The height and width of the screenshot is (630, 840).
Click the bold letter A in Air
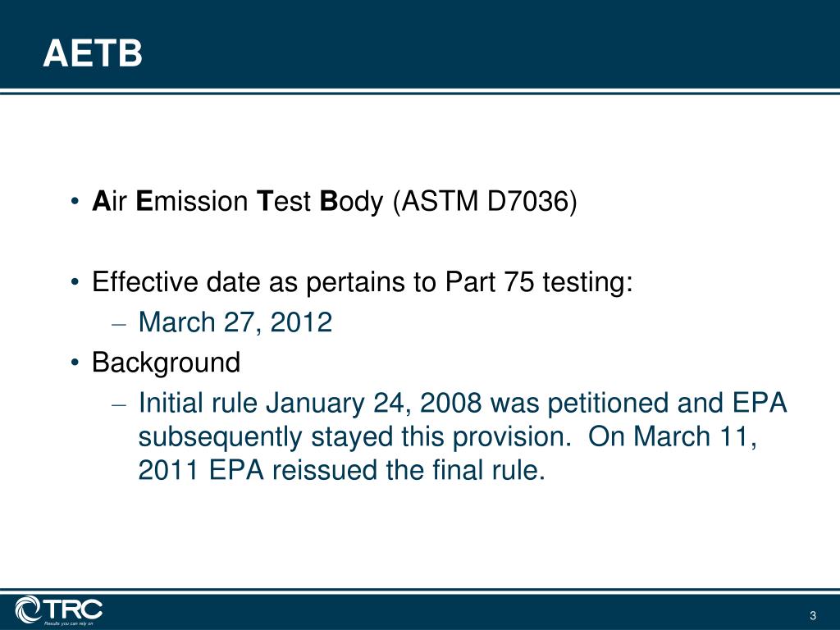[x=101, y=202]
